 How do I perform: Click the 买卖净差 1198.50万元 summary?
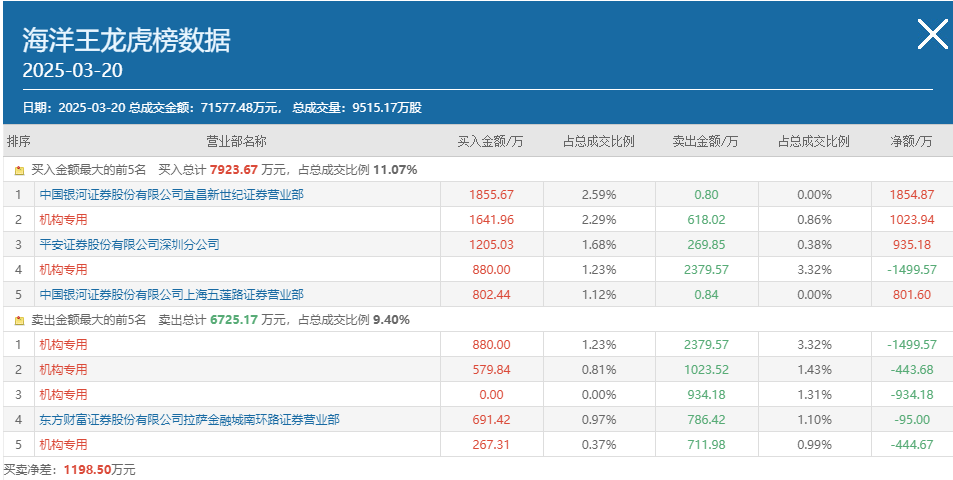[69, 470]
